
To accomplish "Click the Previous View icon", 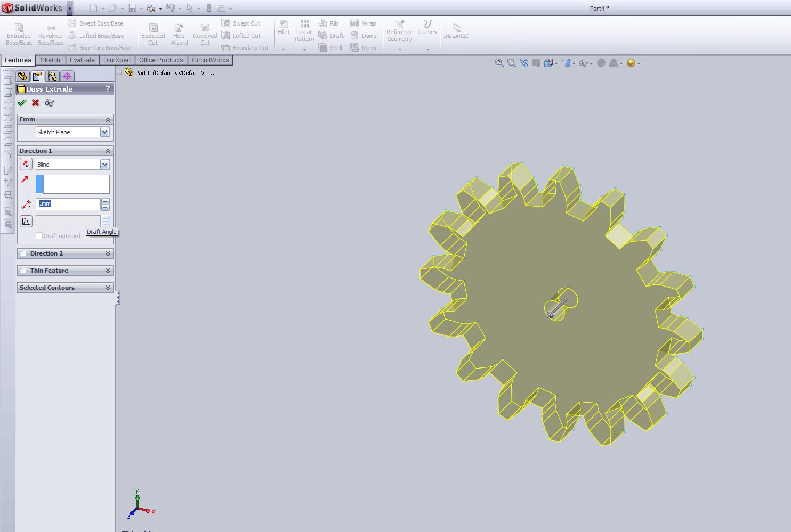I will pos(524,63).
